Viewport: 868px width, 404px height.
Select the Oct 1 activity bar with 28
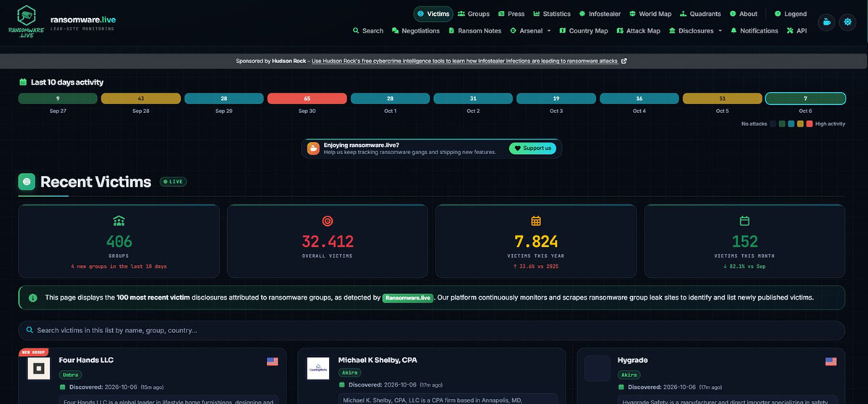[x=390, y=98]
